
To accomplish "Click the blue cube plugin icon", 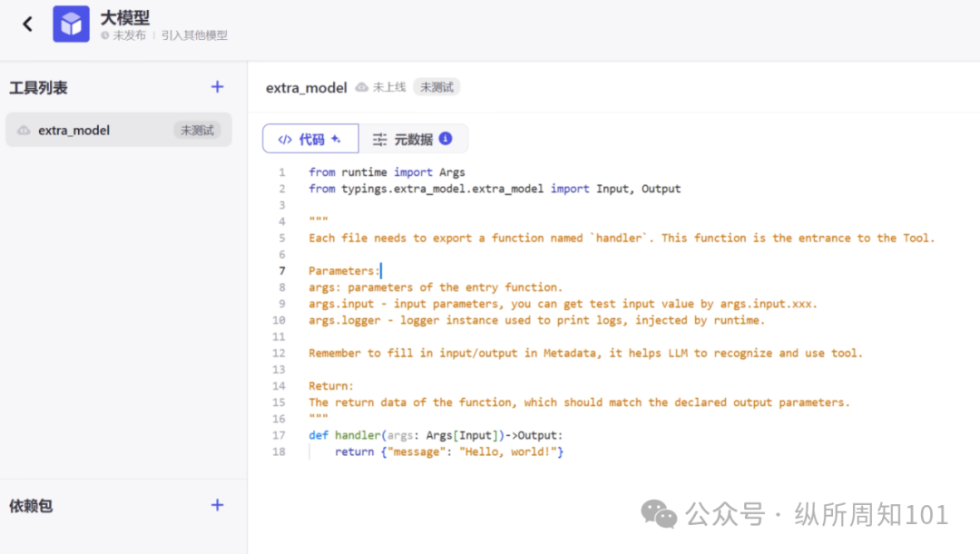I will [71, 24].
